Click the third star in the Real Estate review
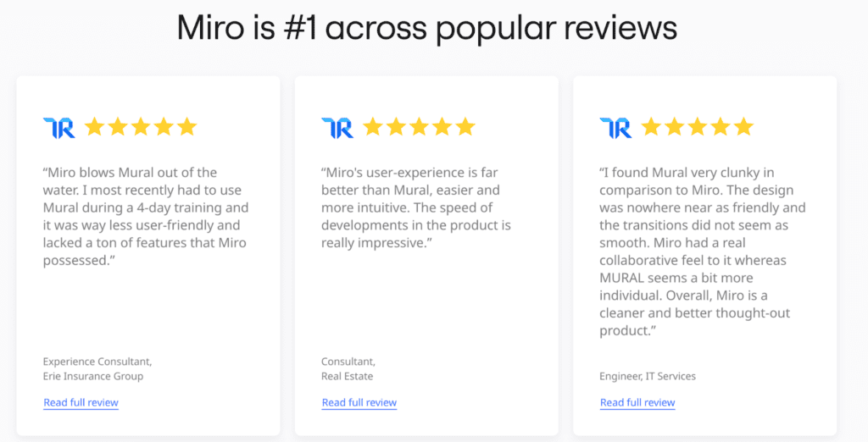Viewport: 868px width, 442px height. coord(419,127)
